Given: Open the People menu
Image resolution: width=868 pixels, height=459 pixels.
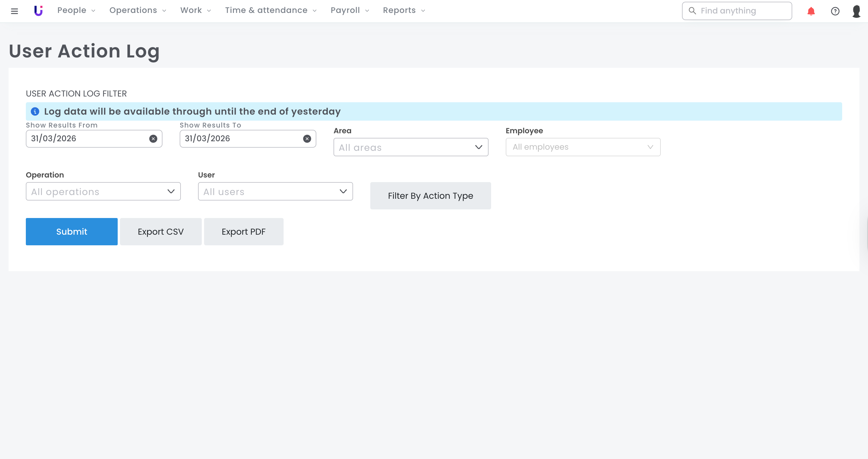Looking at the screenshot, I should [76, 10].
